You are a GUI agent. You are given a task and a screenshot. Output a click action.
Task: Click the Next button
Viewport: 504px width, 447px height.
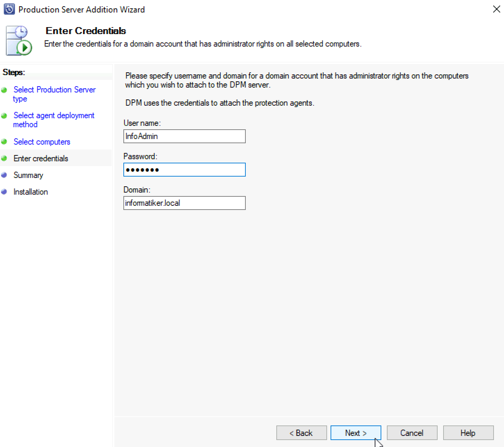click(356, 433)
